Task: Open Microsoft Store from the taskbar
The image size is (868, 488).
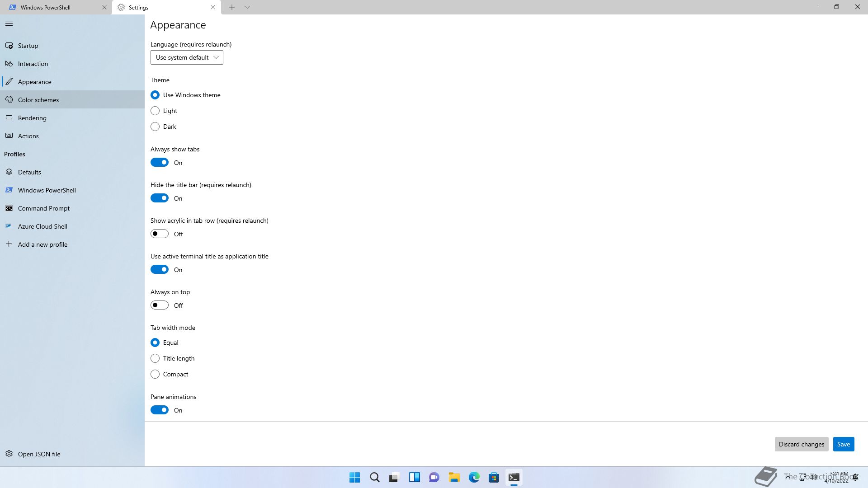Action: click(x=494, y=477)
